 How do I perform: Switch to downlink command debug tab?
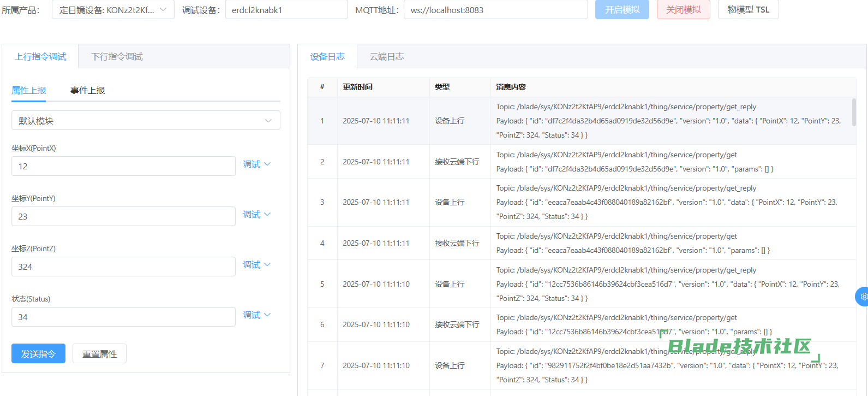tap(117, 57)
